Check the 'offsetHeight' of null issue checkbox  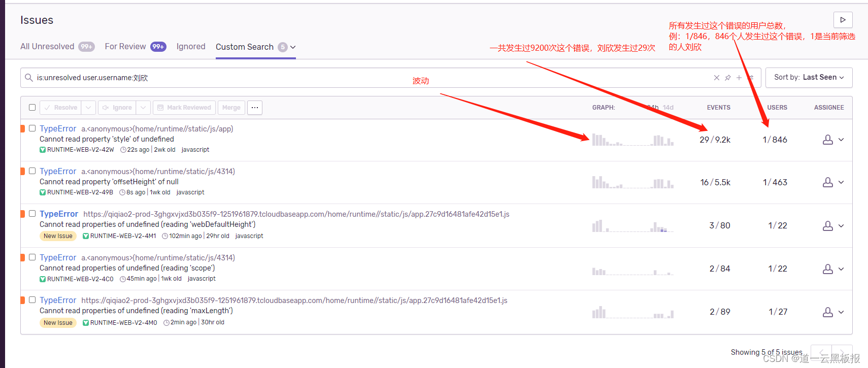(x=32, y=171)
